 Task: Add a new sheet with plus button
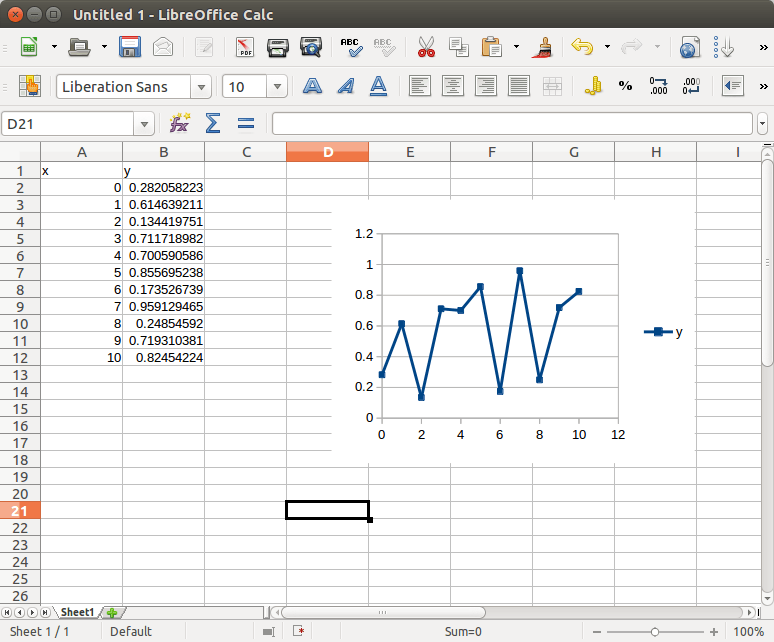pyautogui.click(x=111, y=612)
